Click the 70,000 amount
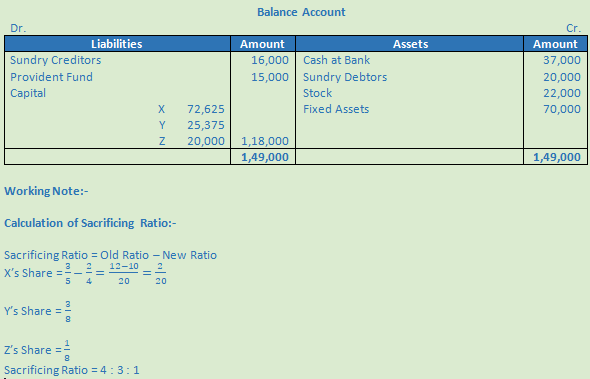Image resolution: width=590 pixels, height=379 pixels. point(562,109)
